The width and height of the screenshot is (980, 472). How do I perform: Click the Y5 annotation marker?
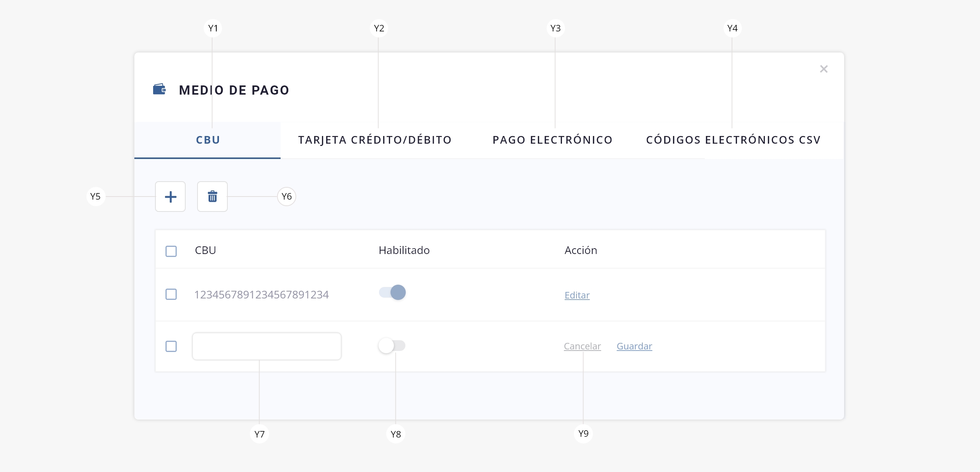click(95, 197)
